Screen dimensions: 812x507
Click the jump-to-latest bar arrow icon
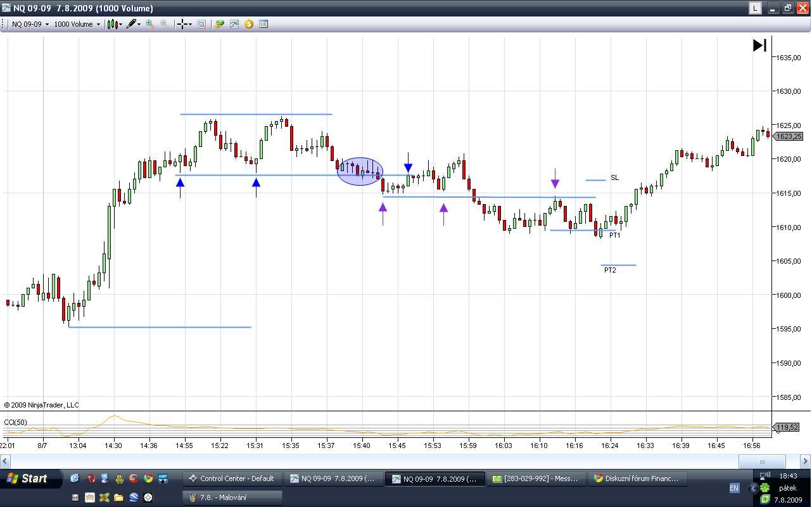759,45
